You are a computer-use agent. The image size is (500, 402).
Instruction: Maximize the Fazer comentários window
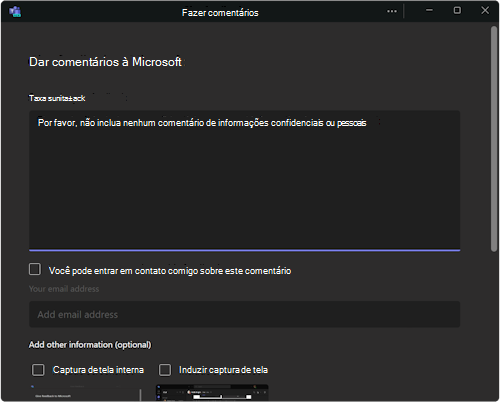click(x=457, y=11)
